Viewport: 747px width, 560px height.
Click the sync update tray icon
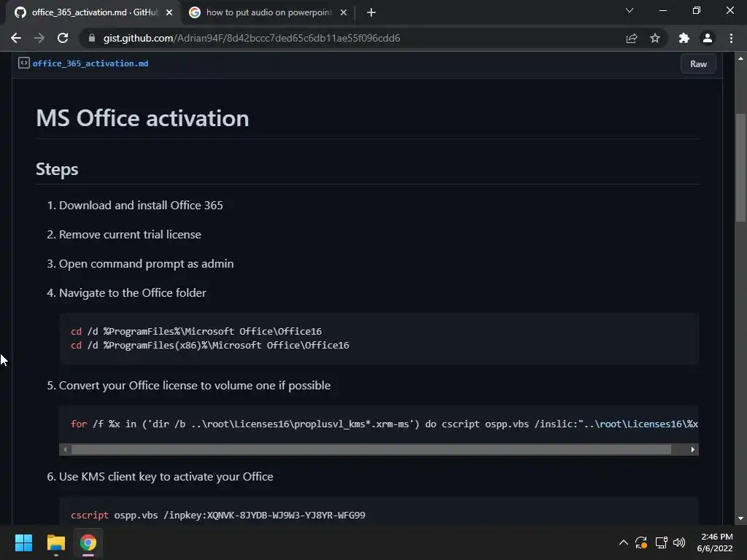[x=641, y=542]
